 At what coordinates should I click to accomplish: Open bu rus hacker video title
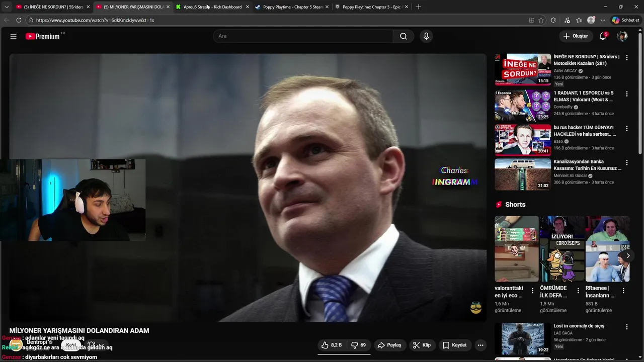point(585,131)
